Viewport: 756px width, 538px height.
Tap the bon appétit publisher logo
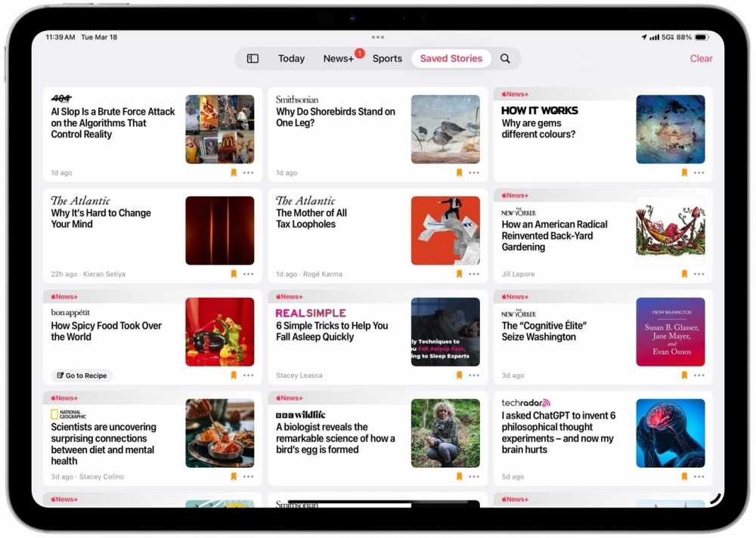(70, 312)
